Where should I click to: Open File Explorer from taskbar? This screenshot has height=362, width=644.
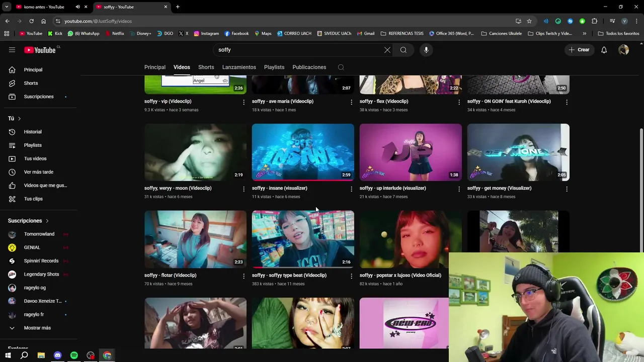41,355
